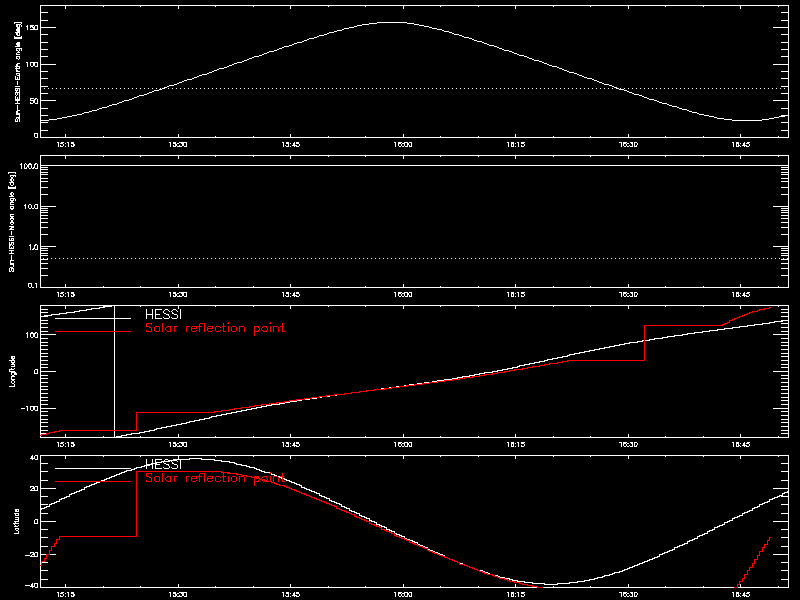Click the "Longitude" y-axis label

pyautogui.click(x=12, y=371)
